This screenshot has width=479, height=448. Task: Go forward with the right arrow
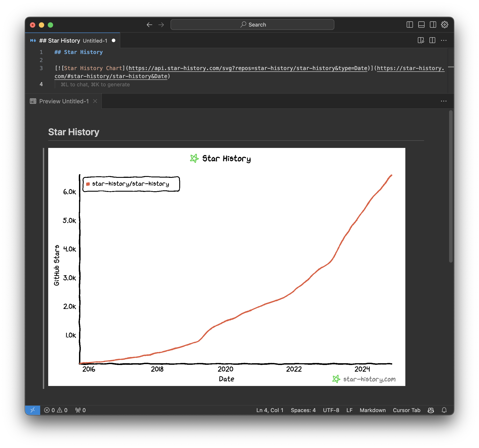click(x=161, y=25)
